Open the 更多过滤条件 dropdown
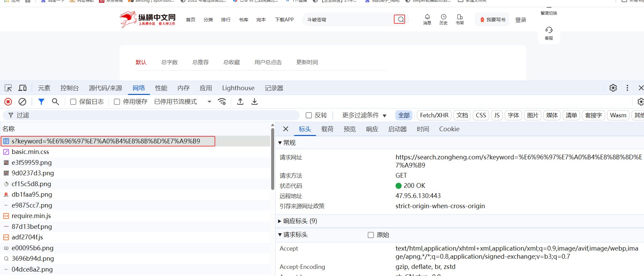 point(364,115)
